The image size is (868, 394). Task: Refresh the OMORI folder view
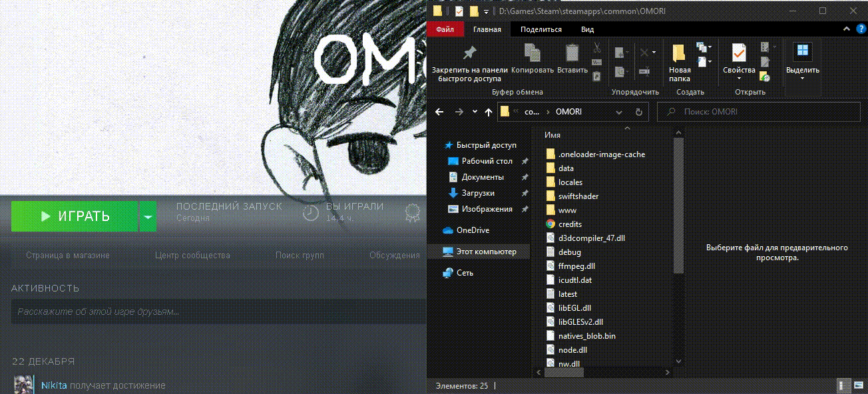638,112
